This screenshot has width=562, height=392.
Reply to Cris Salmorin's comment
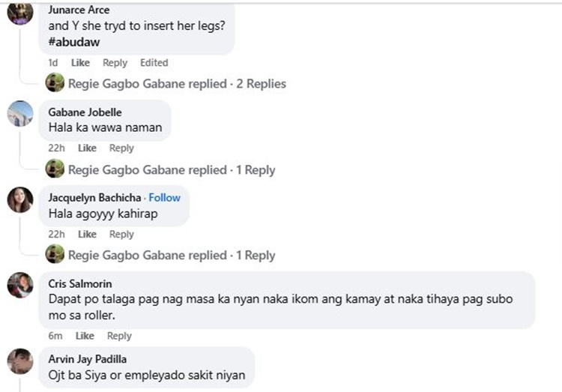click(119, 336)
